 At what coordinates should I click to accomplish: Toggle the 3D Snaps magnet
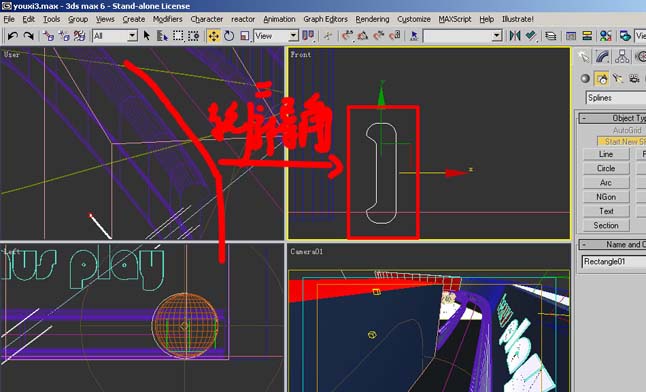(x=347, y=36)
